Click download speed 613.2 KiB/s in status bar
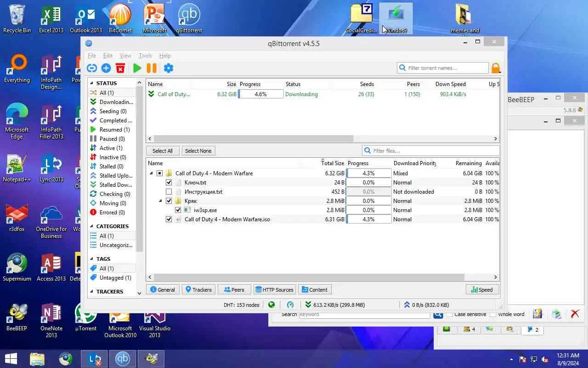The height and width of the screenshot is (368, 588). [335, 305]
